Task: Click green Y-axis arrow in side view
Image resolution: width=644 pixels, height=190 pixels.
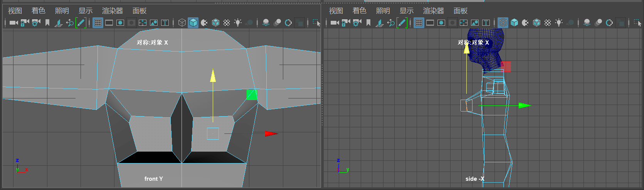Action: (525, 105)
